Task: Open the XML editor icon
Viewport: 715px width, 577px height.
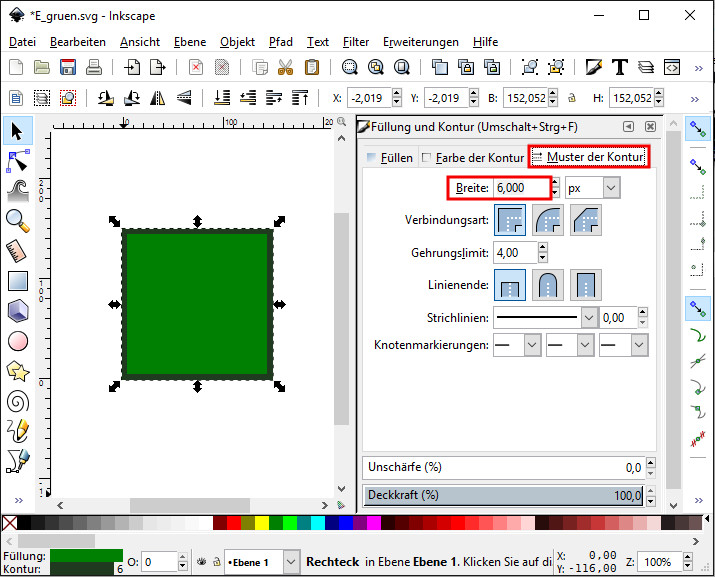Action: tap(672, 68)
